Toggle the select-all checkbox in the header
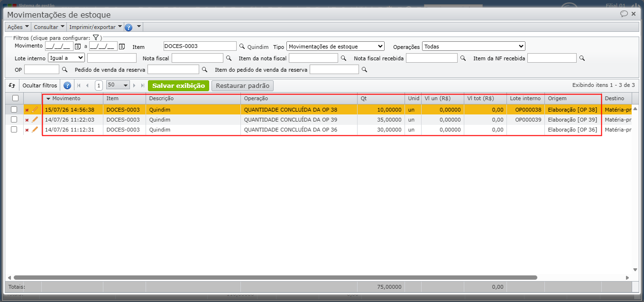The width and height of the screenshot is (644, 302). tap(15, 98)
